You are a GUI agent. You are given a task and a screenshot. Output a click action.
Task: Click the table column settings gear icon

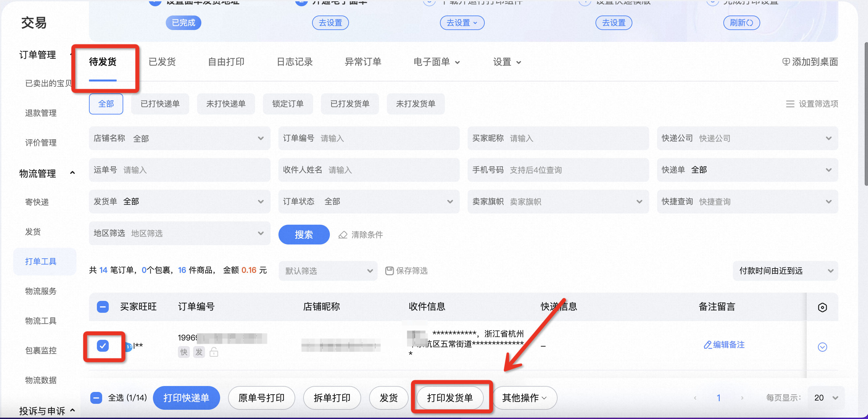822,307
